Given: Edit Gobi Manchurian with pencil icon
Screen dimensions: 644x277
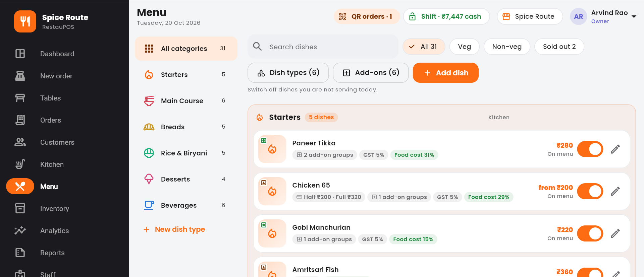Looking at the screenshot, I should click(x=615, y=233).
